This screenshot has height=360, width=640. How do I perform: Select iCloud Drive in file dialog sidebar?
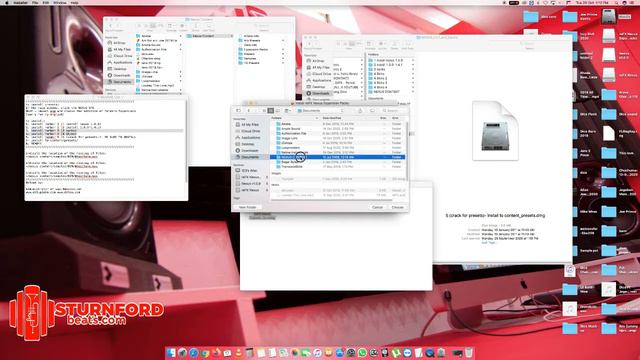(250, 131)
